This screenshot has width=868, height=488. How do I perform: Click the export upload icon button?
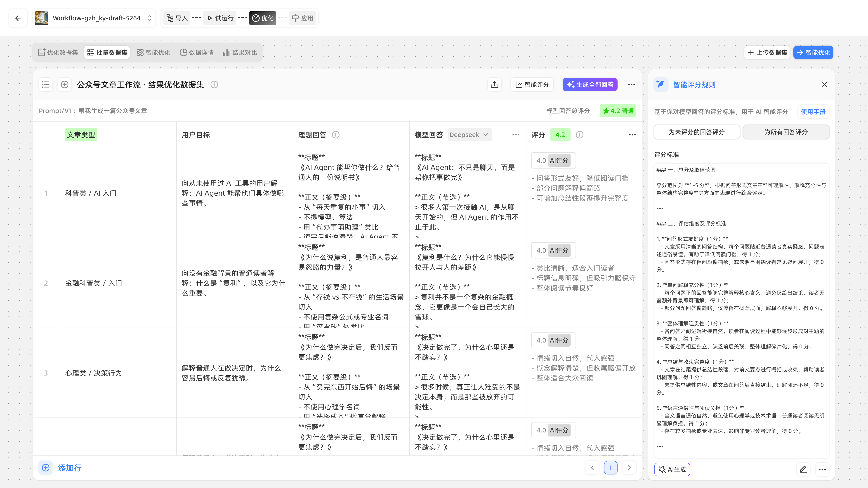click(494, 84)
